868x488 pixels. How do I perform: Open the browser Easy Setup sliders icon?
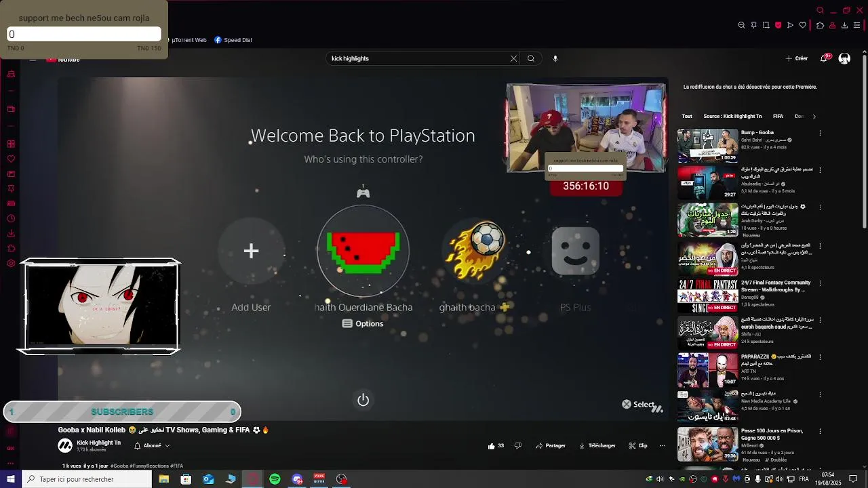pyautogui.click(x=856, y=25)
